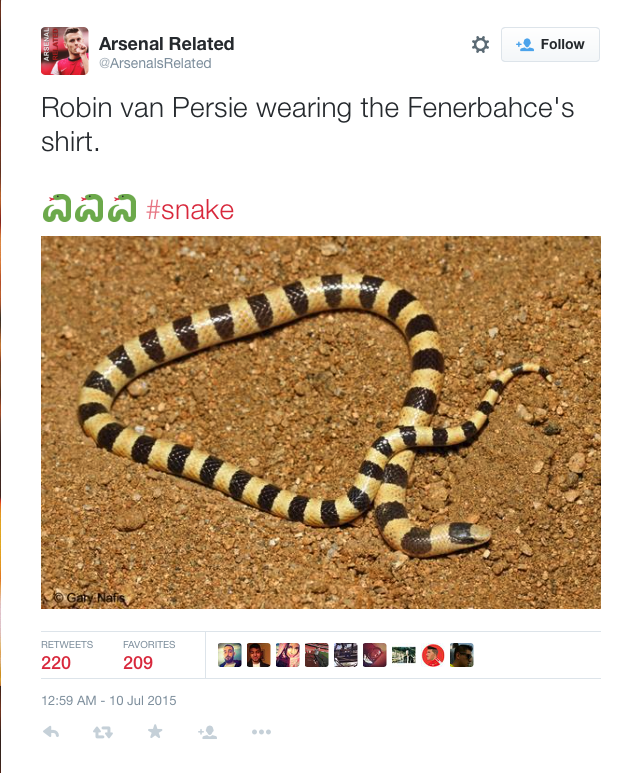
Task: Favorite the tweet with star icon
Action: coord(155,731)
